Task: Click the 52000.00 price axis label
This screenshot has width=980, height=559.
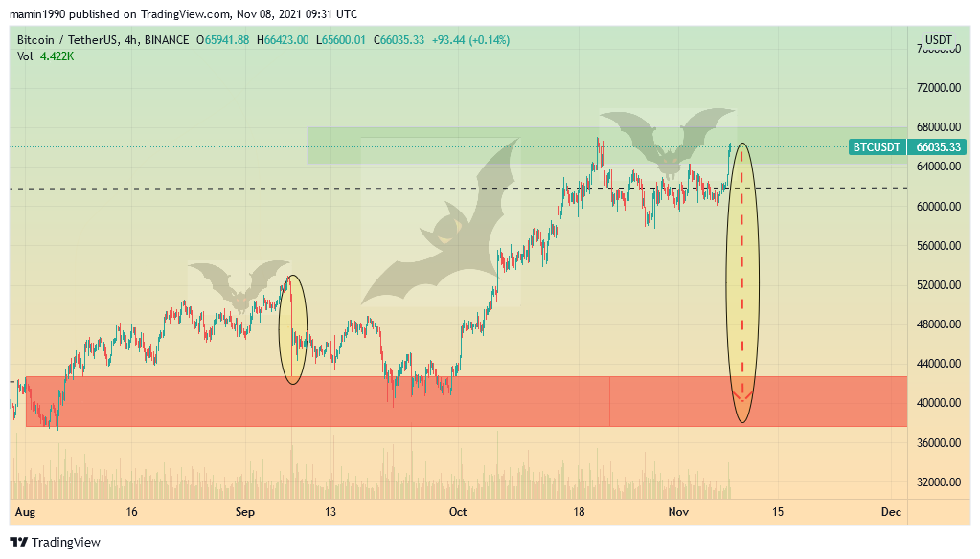Action: pyautogui.click(x=938, y=285)
